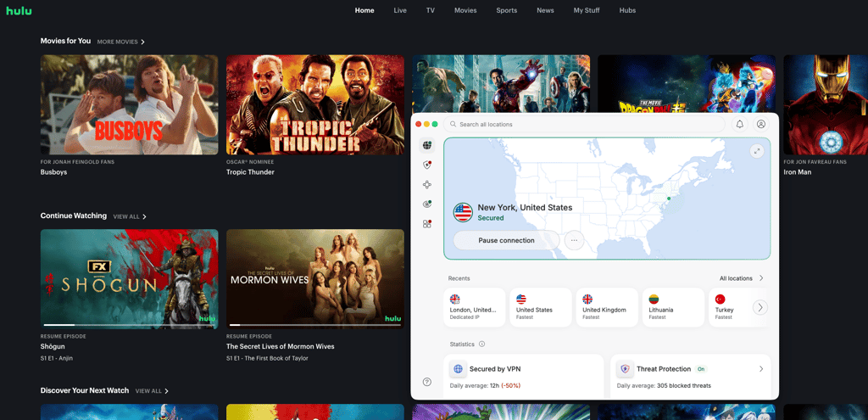
Task: Open the help question mark icon
Action: 427,382
